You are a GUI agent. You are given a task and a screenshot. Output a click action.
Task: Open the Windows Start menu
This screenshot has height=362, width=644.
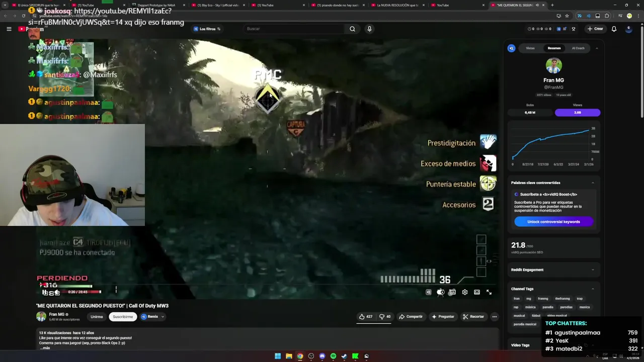click(278, 356)
